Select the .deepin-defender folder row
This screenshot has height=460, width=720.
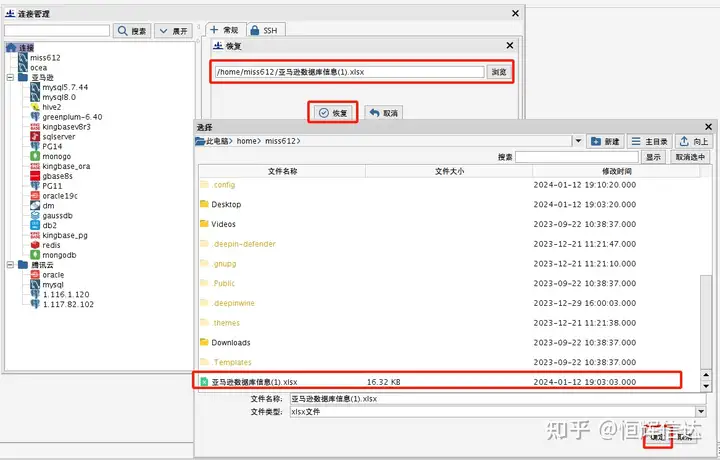[x=449, y=244]
